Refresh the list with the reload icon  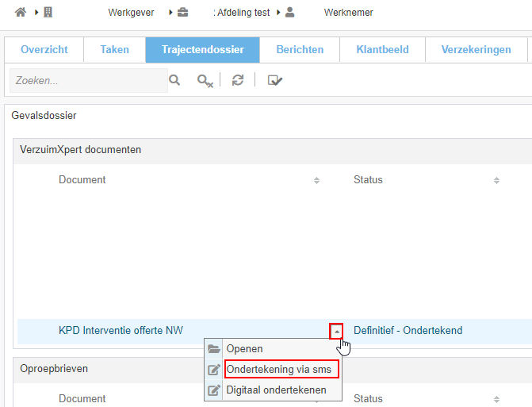pyautogui.click(x=237, y=80)
